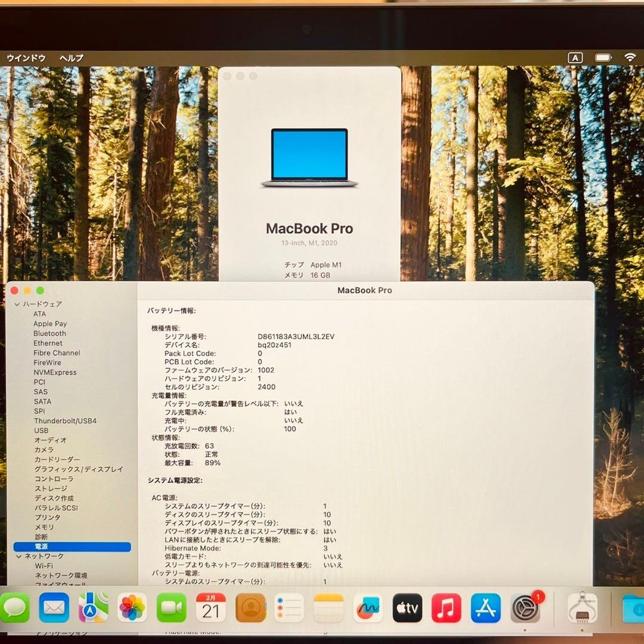Open Calendar showing 2月21 in the Dock

click(211, 608)
